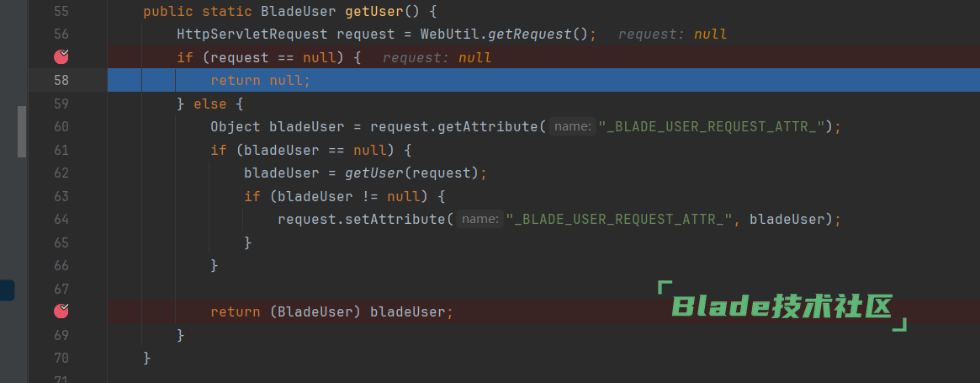Click the name: parameter hint in setAttribute call

[x=480, y=220]
